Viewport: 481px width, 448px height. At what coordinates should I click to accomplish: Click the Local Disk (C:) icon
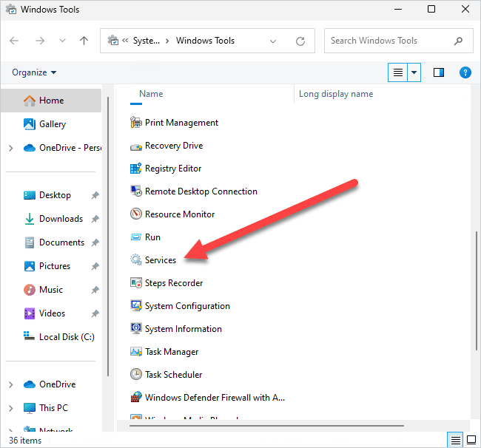[x=29, y=336]
